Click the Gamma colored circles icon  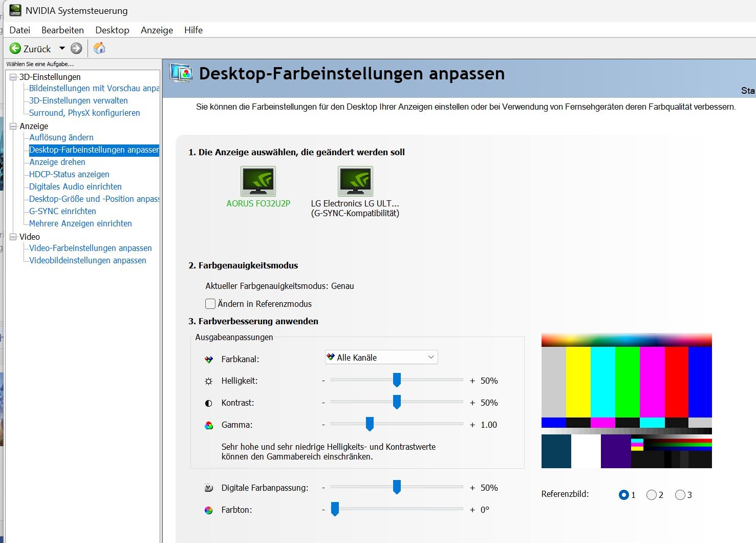coord(208,425)
